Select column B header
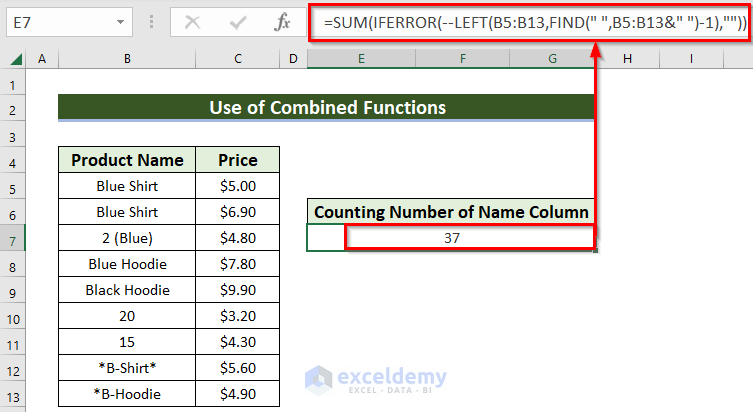 click(x=127, y=59)
